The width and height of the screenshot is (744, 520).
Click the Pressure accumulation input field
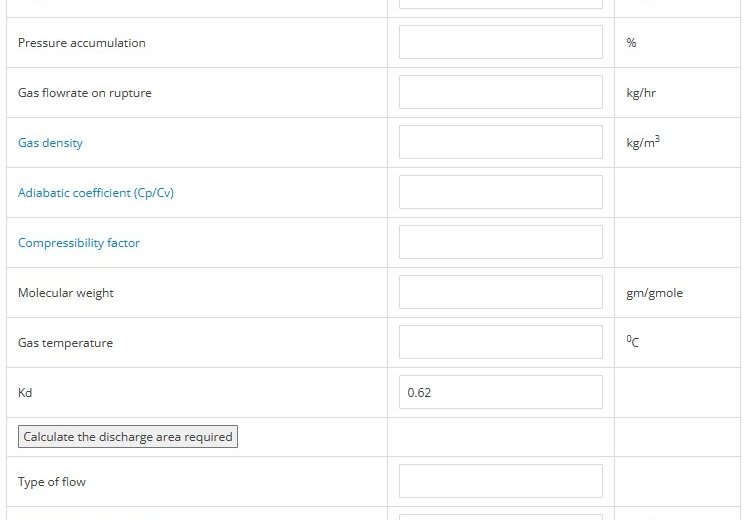(501, 42)
